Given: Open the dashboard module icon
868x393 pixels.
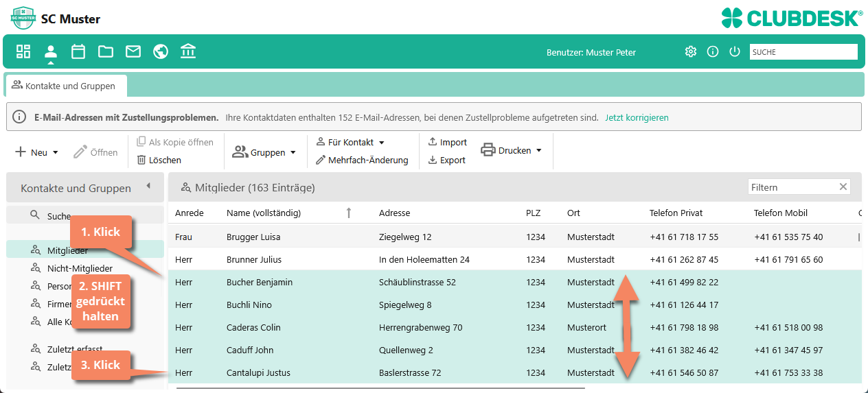Looking at the screenshot, I should coord(23,51).
